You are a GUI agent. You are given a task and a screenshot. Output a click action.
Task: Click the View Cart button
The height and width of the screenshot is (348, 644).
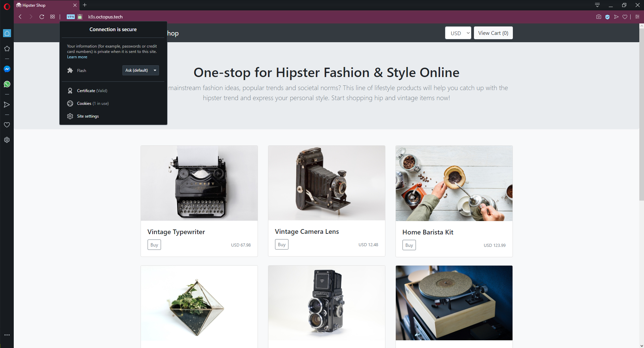pyautogui.click(x=493, y=33)
